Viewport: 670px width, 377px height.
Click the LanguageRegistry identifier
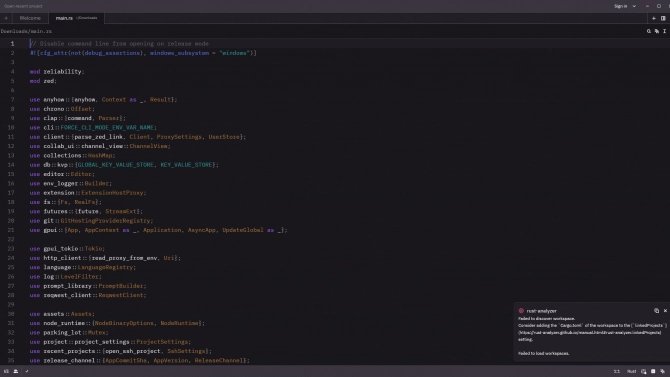point(105,267)
